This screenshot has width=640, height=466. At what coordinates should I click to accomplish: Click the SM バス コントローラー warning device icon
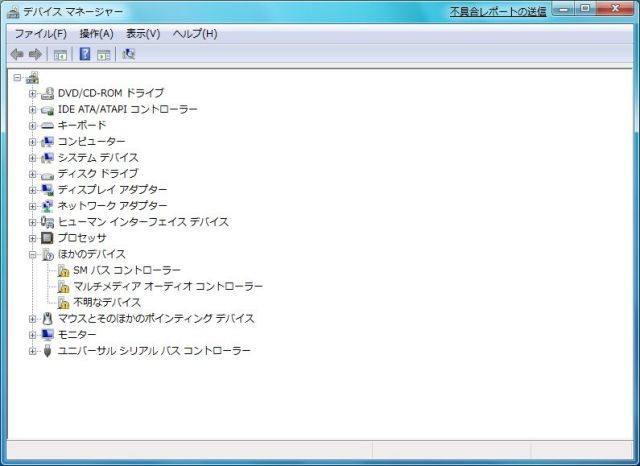click(63, 271)
